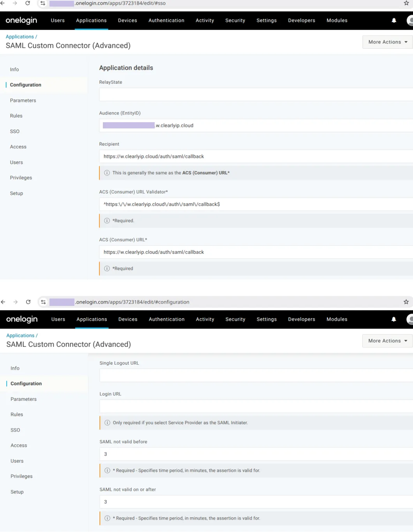Open Activity in the #configuration window's top navigation
Image resolution: width=413 pixels, height=532 pixels.
(x=205, y=320)
